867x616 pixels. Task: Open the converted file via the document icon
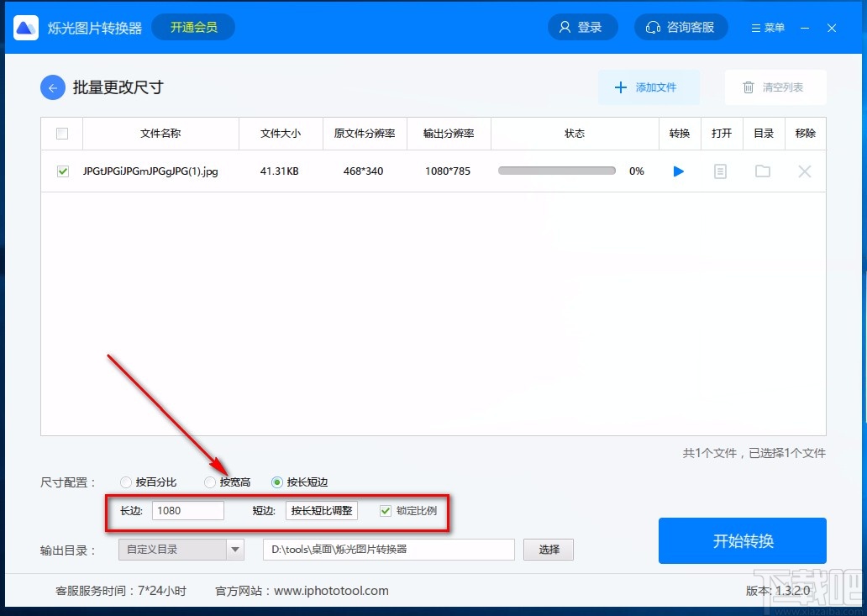(x=721, y=171)
